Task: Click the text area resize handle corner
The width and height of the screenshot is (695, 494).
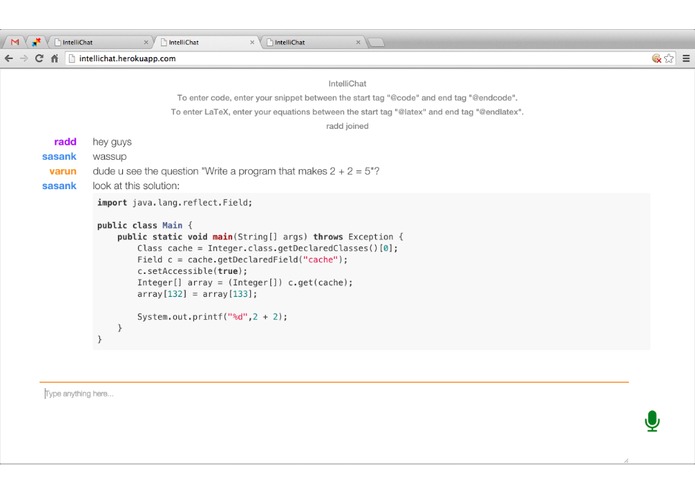Action: tap(625, 461)
